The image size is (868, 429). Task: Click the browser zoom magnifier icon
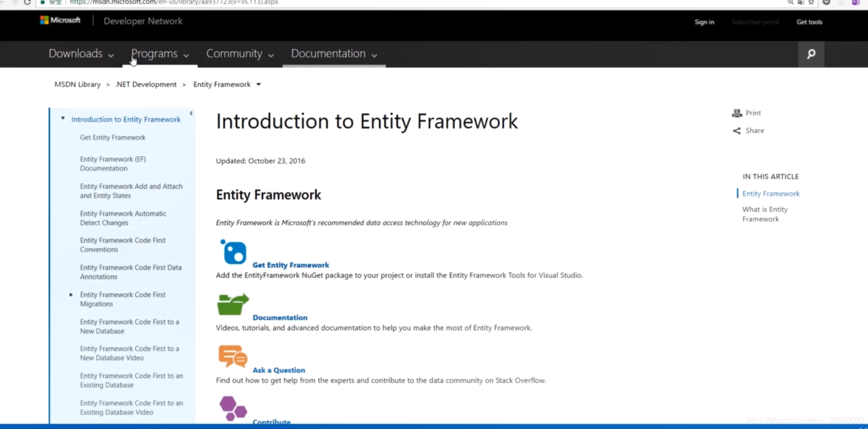click(x=790, y=2)
